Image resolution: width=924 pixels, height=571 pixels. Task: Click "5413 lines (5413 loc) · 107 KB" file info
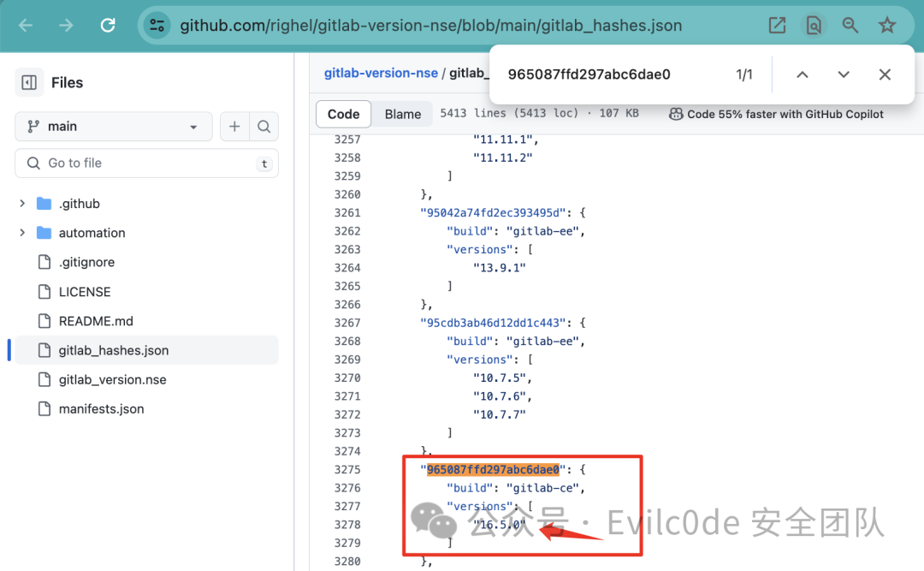click(x=539, y=113)
